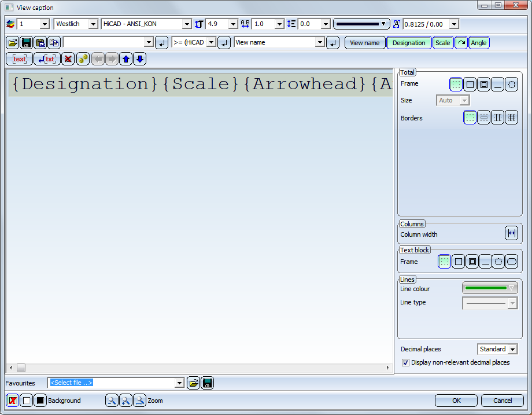Image resolution: width=532 pixels, height=415 pixels.
Task: Select white Background swatch
Action: pyautogui.click(x=27, y=401)
